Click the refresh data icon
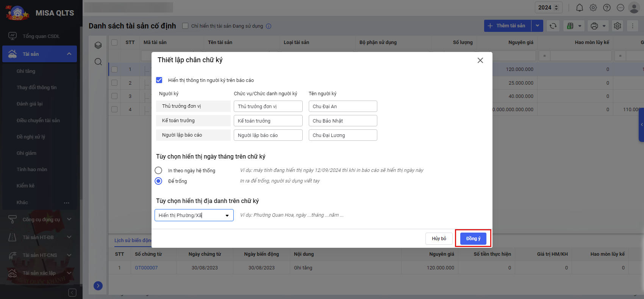The image size is (644, 299). point(553,26)
